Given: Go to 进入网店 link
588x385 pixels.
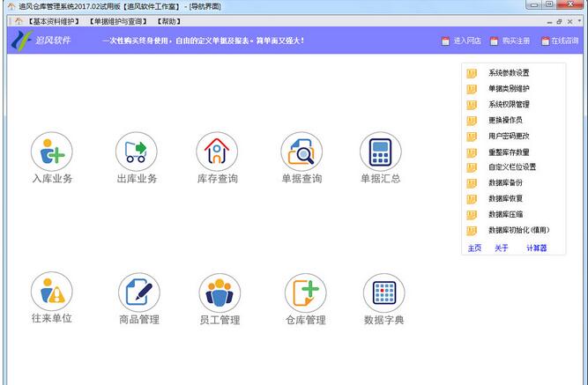Looking at the screenshot, I should click(467, 41).
